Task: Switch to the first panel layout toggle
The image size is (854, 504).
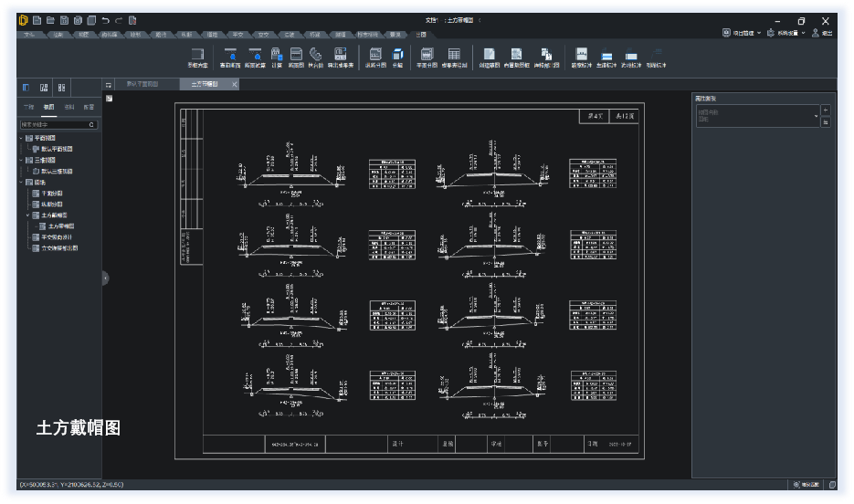Action: click(26, 88)
